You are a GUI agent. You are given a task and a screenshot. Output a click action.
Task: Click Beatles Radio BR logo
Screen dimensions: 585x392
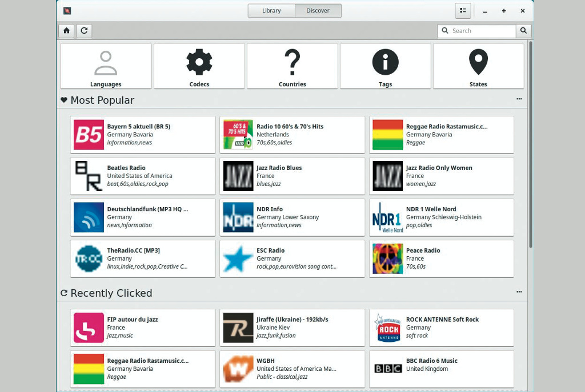coord(89,176)
